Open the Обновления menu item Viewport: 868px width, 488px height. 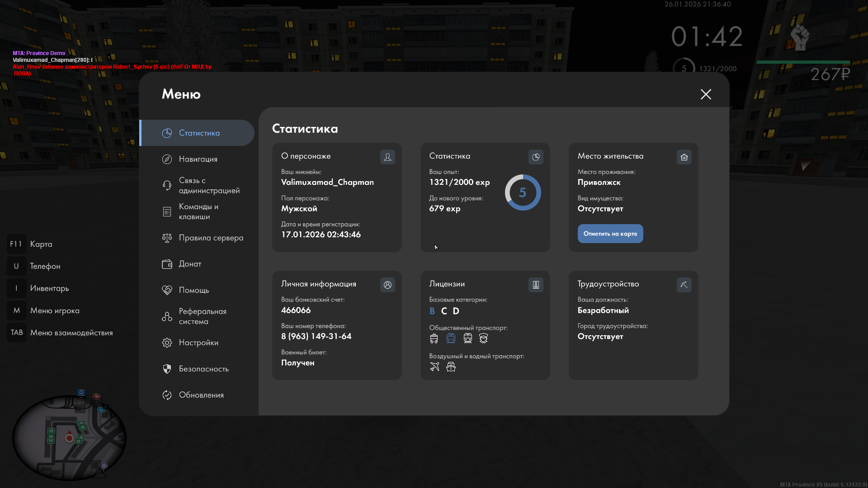[201, 395]
